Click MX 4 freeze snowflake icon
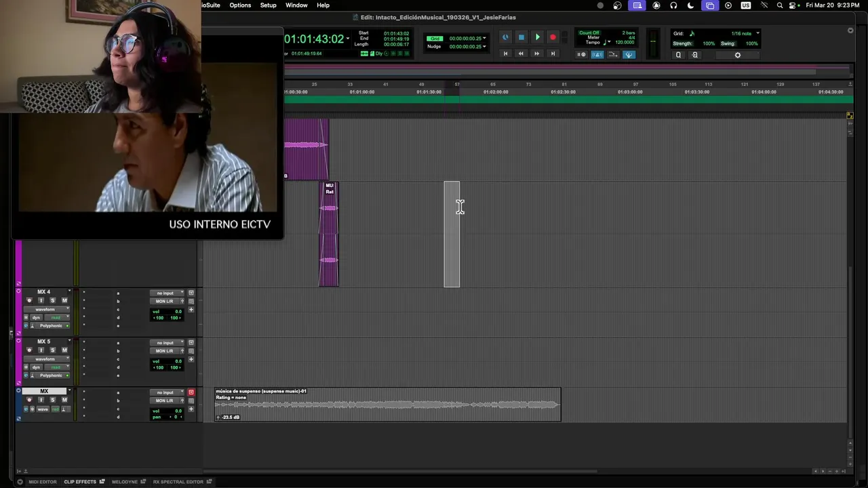The width and height of the screenshot is (868, 488). coord(26,317)
